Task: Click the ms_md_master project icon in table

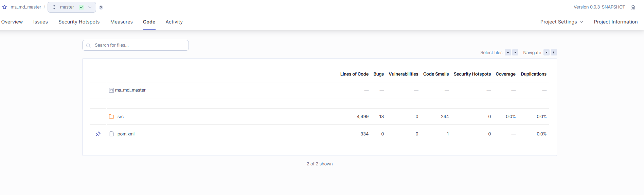Action: tap(111, 90)
